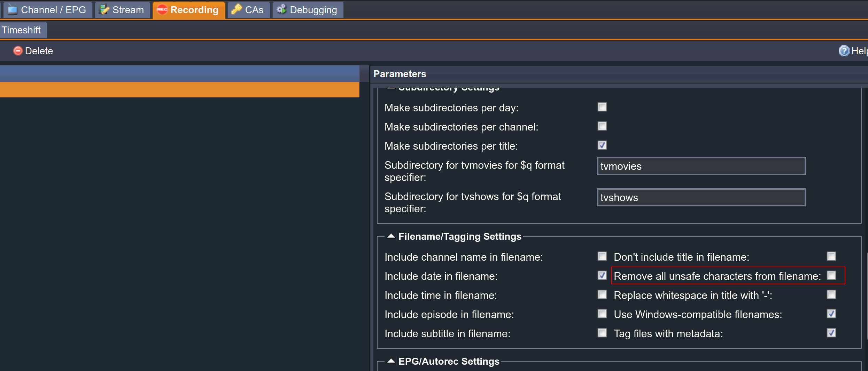Open the Timeshift sub-tab
The image size is (868, 371).
coord(22,30)
